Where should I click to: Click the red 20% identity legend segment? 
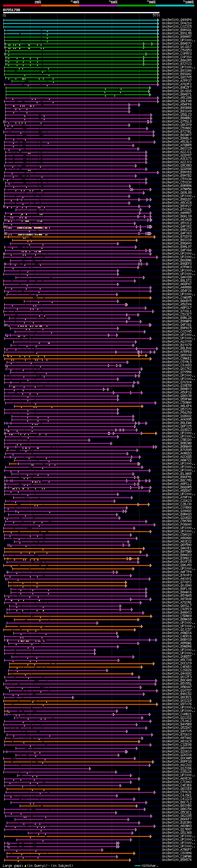22,6
